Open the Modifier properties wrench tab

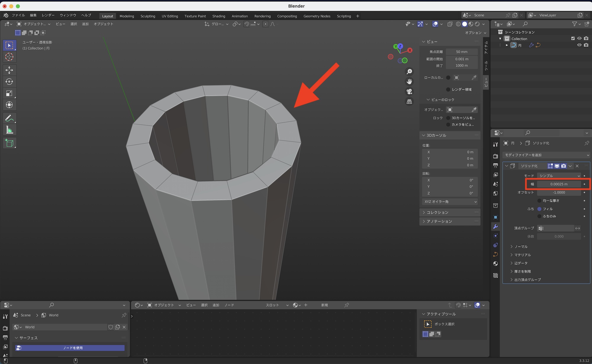(496, 226)
